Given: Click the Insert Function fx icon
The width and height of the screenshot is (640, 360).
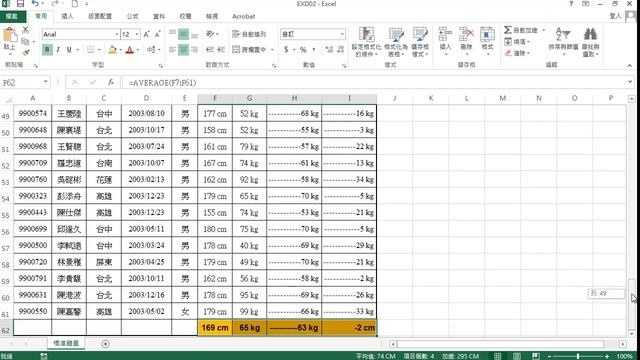Looking at the screenshot, I should pyautogui.click(x=111, y=82).
